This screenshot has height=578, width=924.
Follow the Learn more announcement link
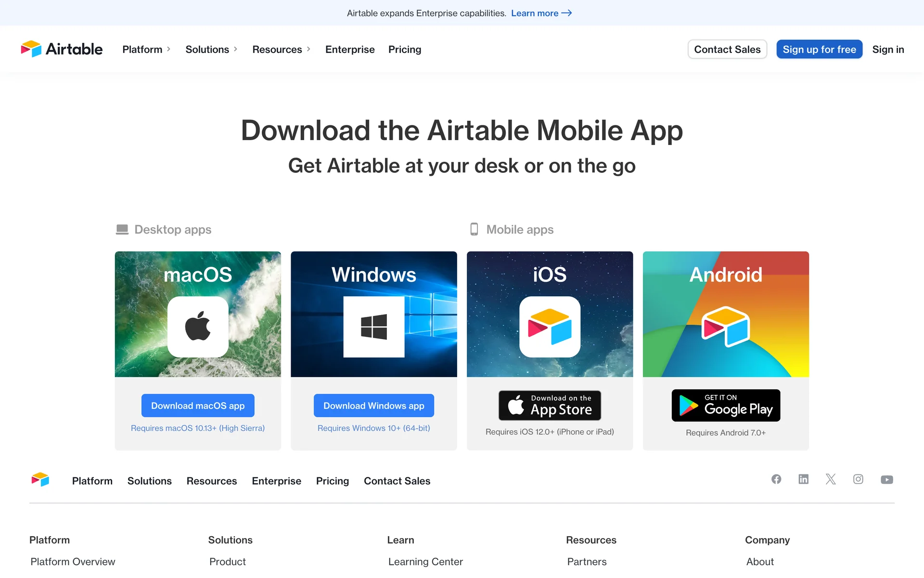click(541, 13)
